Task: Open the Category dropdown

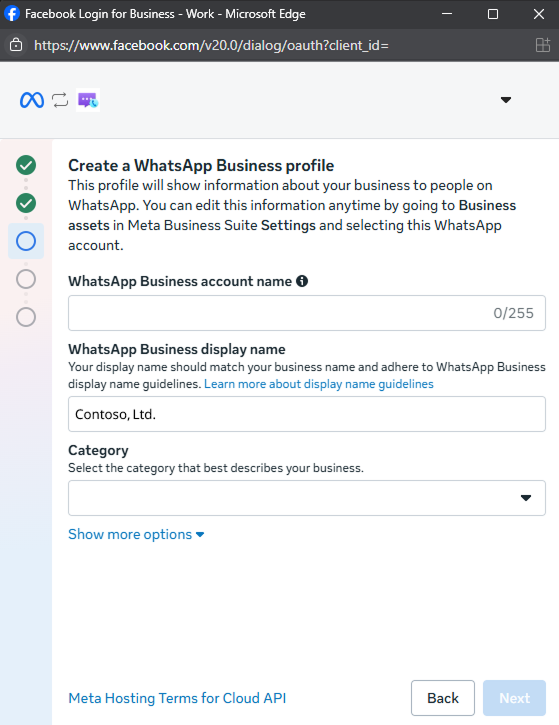Action: point(307,498)
